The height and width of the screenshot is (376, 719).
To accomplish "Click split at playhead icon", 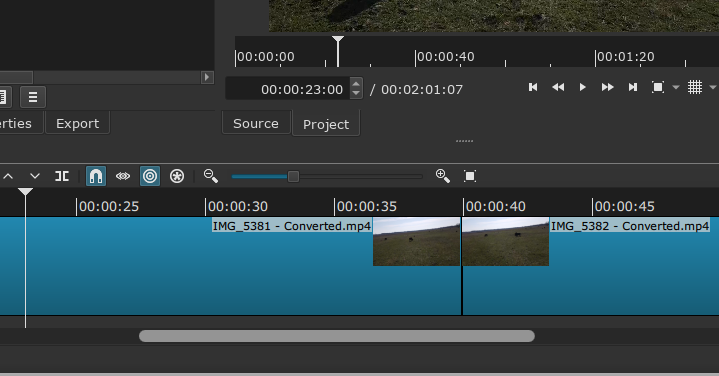I will click(62, 176).
